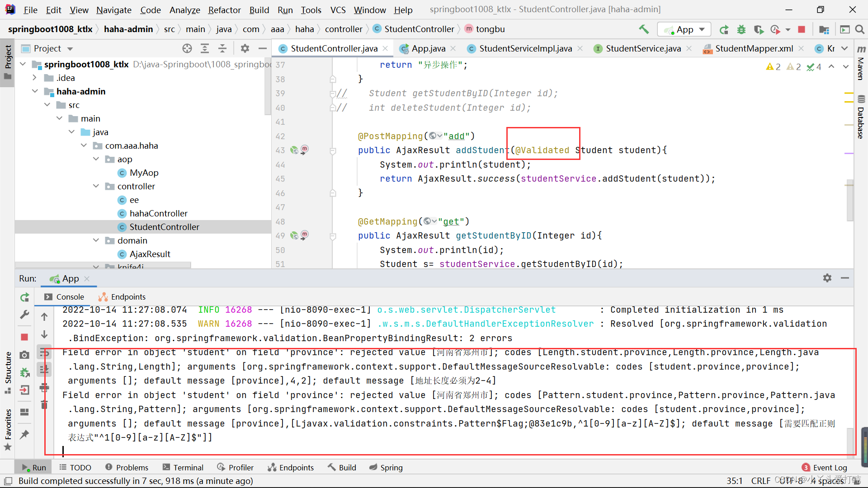Open the Terminal tool window
Viewport: 868px width, 488px height.
point(183,468)
